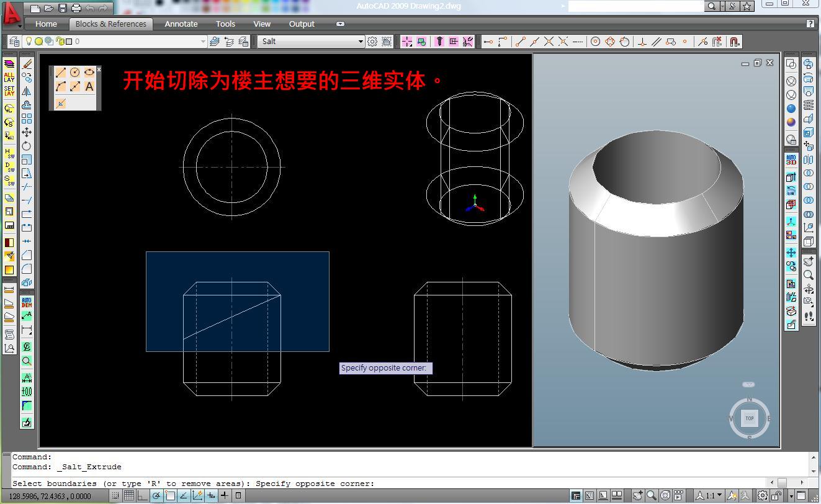Select the Tangent object snap

(x=624, y=42)
